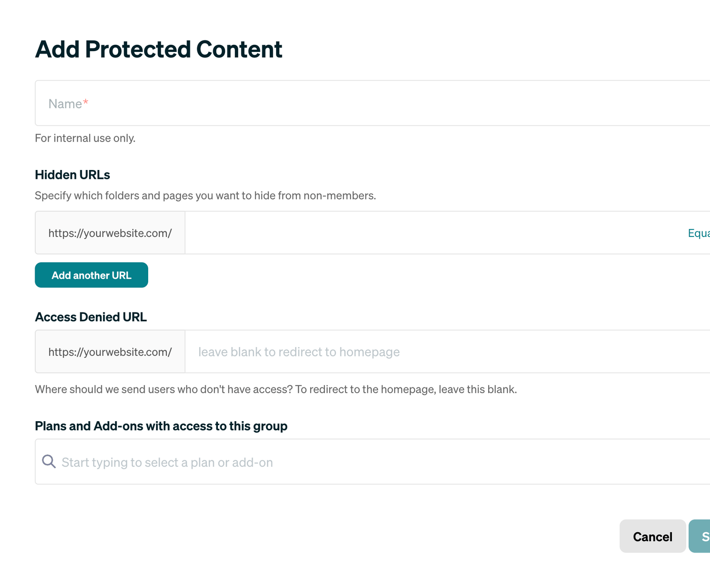Click the redirect explanation text below Access Denied URL
This screenshot has height=588, width=710.
(x=276, y=389)
